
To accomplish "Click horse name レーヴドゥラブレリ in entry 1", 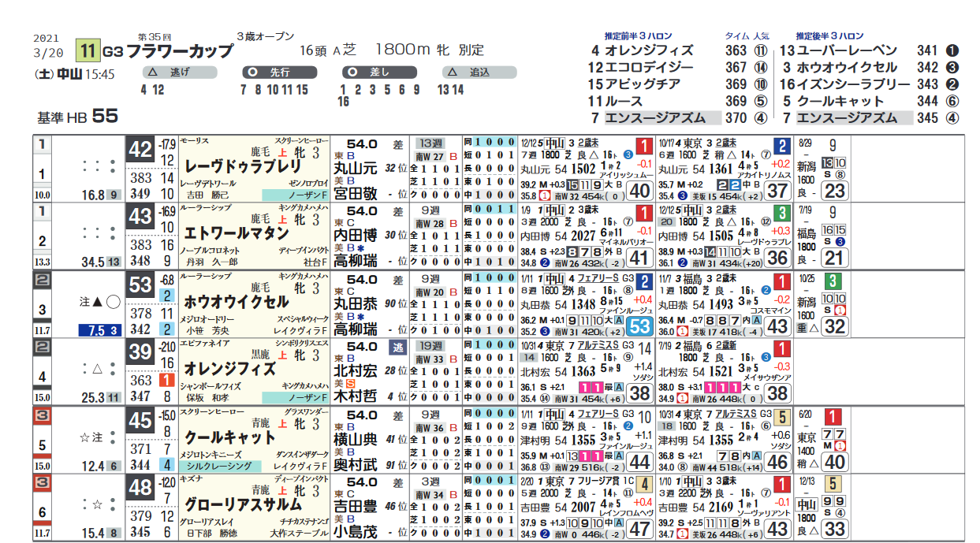I will click(242, 166).
